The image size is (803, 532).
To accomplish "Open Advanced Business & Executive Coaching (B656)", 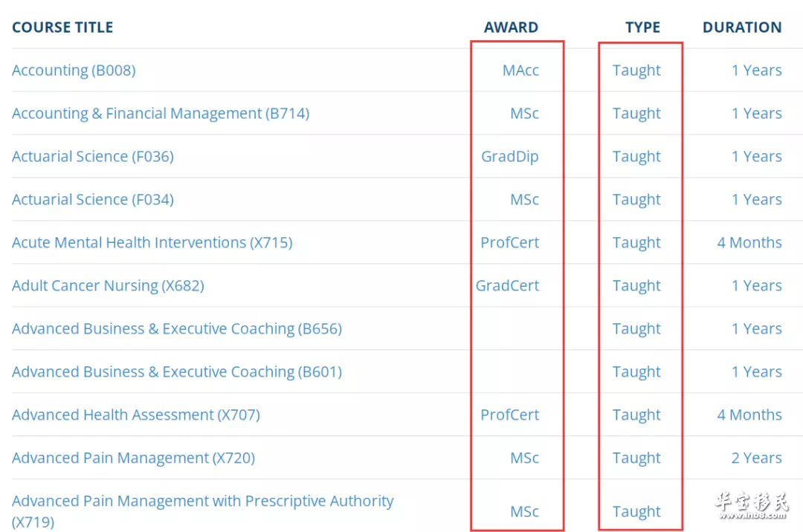I will click(177, 328).
